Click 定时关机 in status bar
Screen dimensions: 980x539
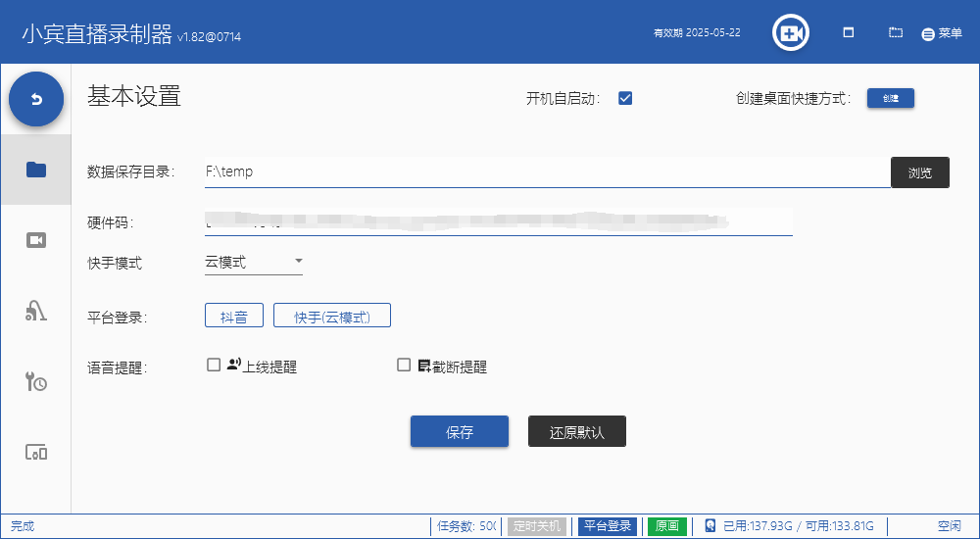coord(537,526)
